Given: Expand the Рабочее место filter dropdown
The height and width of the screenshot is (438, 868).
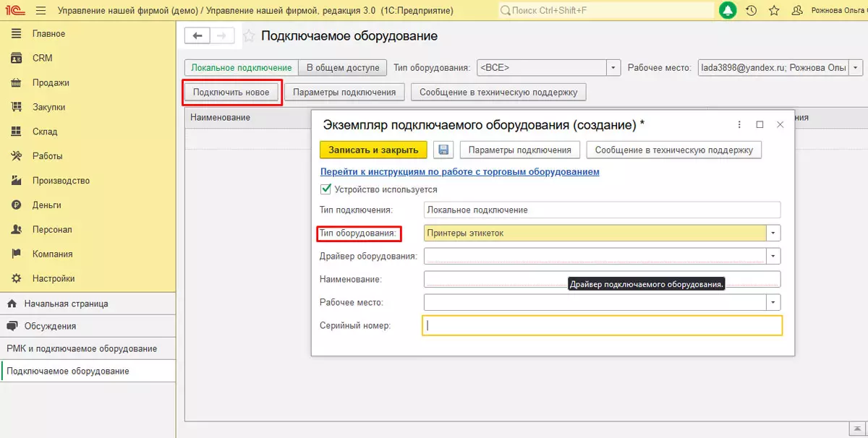Looking at the screenshot, I should coord(856,68).
